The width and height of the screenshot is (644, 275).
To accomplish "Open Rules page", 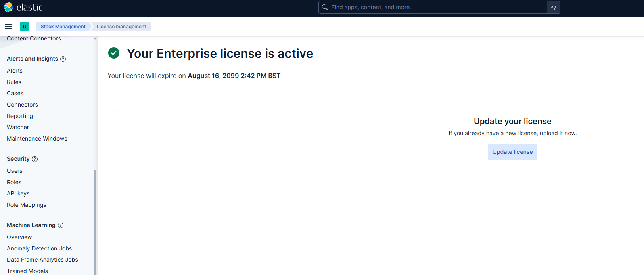I will pyautogui.click(x=14, y=82).
